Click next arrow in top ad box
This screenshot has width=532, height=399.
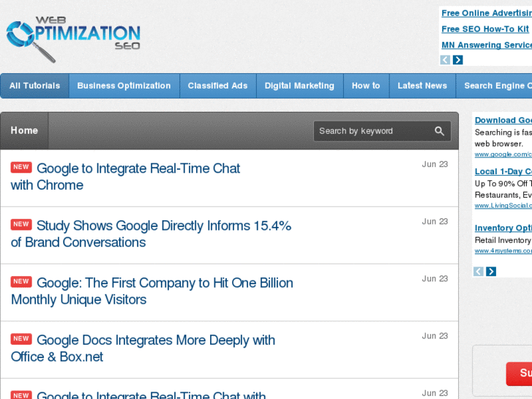click(x=457, y=60)
